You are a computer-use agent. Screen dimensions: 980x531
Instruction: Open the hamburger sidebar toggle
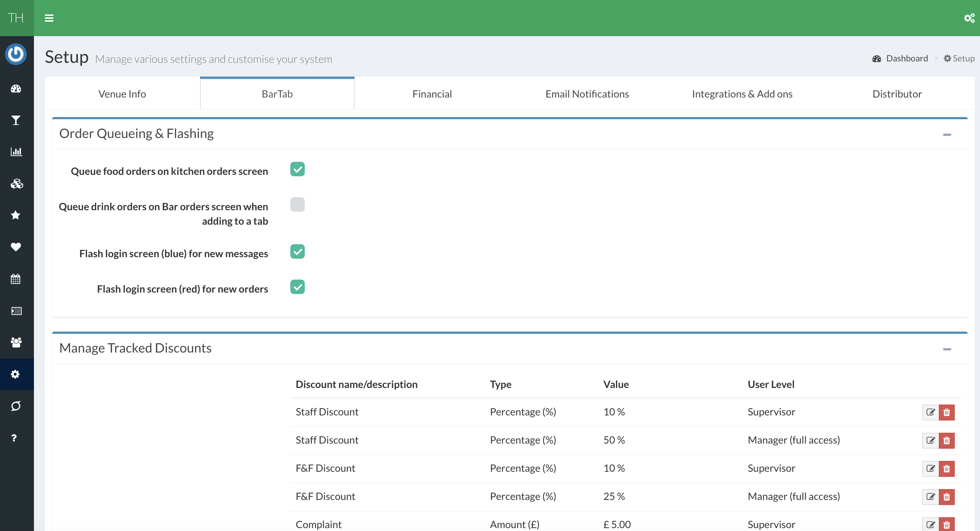pyautogui.click(x=49, y=18)
